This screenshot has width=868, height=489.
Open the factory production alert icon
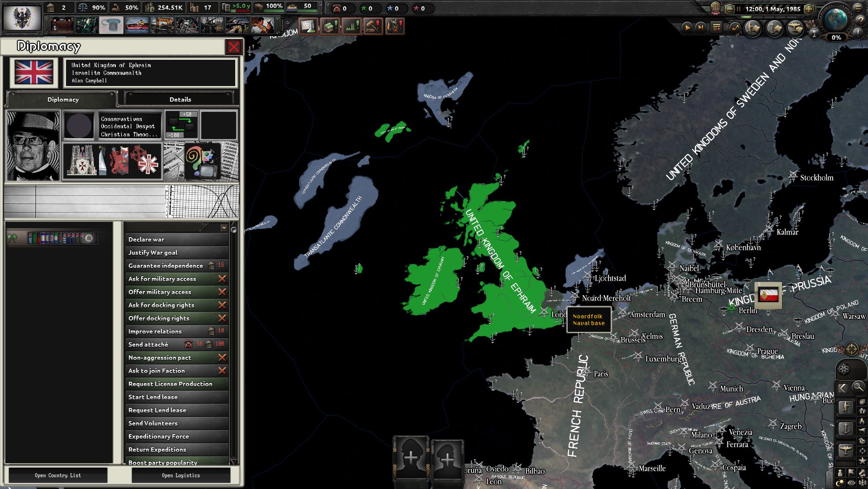click(x=330, y=26)
